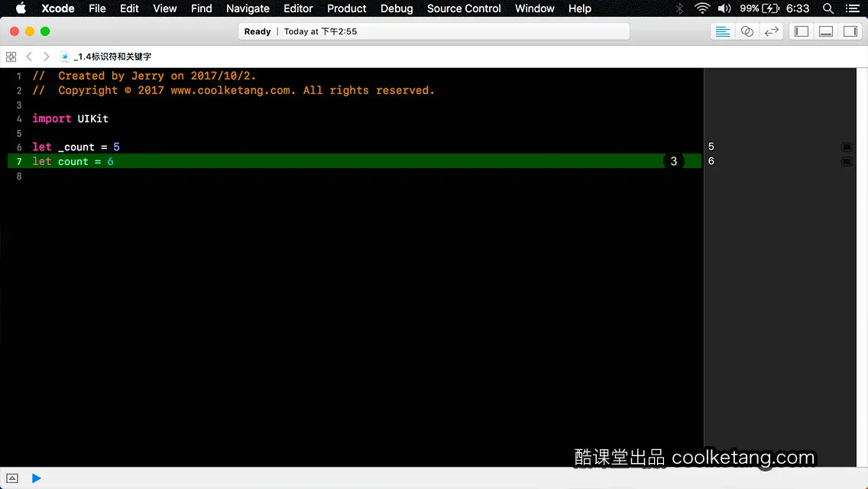The image size is (868, 489).
Task: Run the playground with play button
Action: pyautogui.click(x=36, y=478)
